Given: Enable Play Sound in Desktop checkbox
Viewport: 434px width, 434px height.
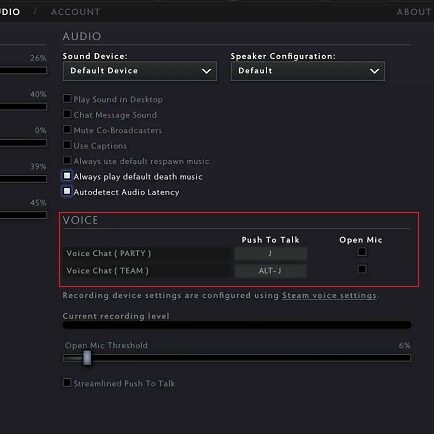Looking at the screenshot, I should pos(67,99).
